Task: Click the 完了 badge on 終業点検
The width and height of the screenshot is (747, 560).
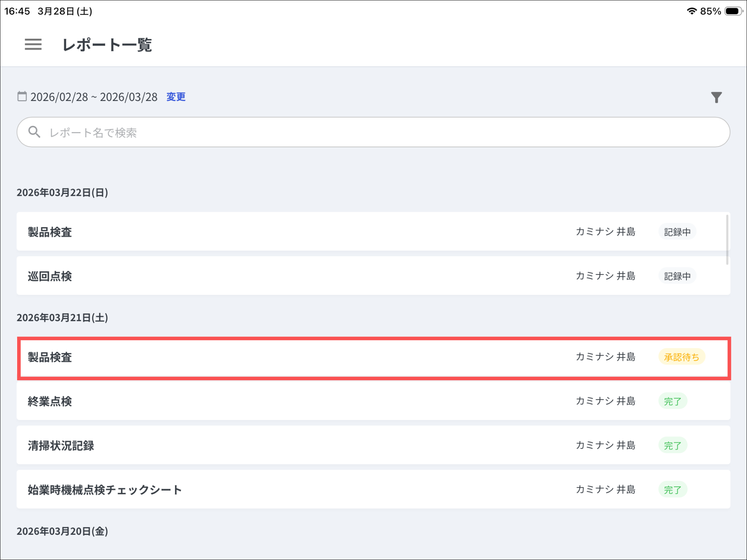Action: click(672, 401)
